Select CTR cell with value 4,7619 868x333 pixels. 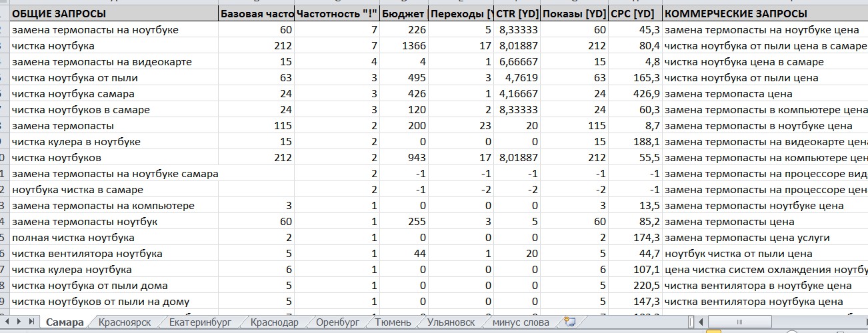pos(517,78)
